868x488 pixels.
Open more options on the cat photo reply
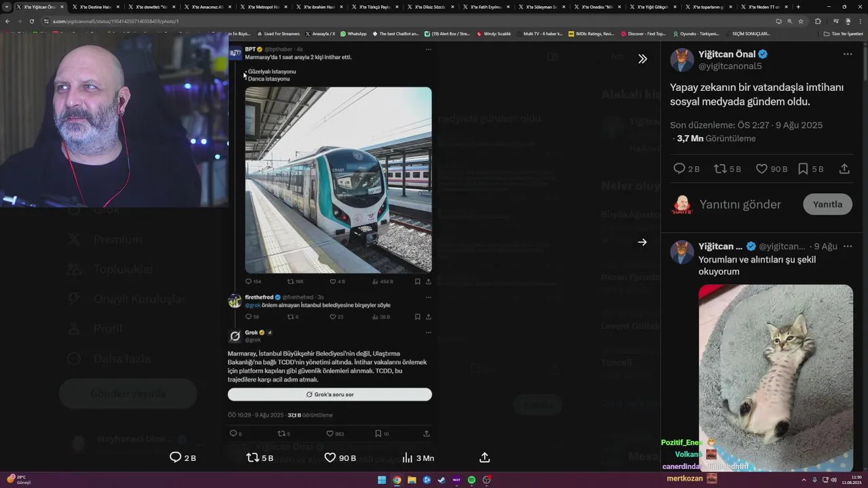pos(848,246)
